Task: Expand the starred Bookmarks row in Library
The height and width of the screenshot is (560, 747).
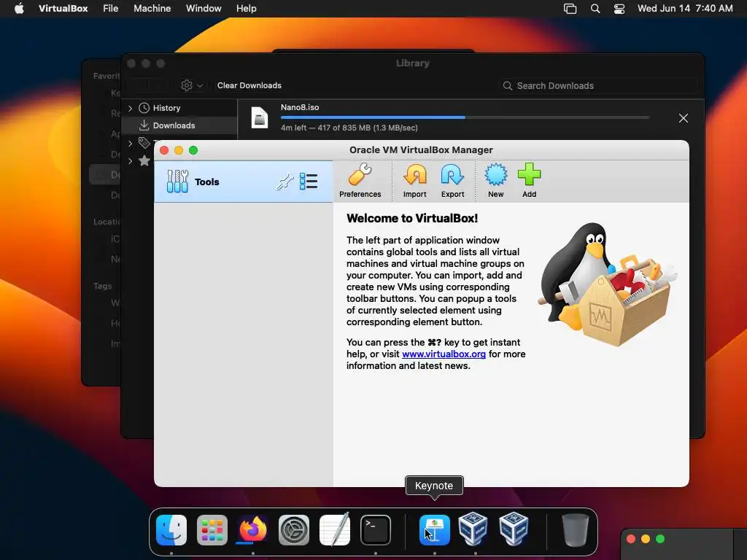Action: 130,161
